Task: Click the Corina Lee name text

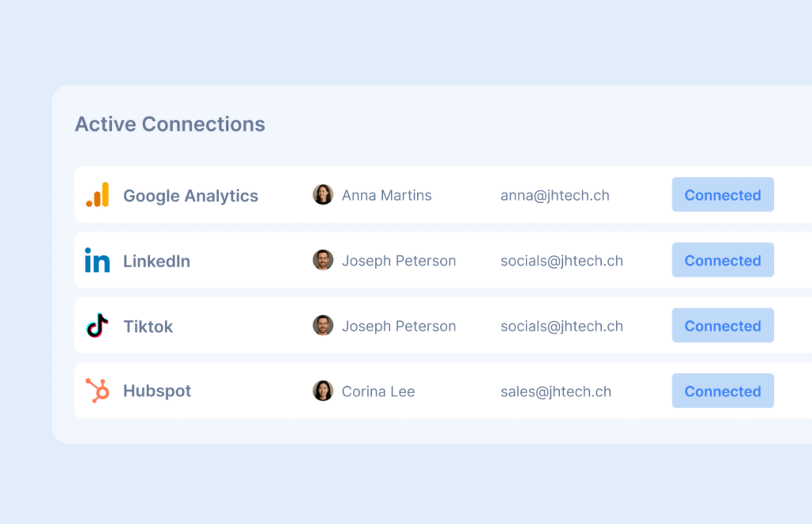Action: coord(378,392)
